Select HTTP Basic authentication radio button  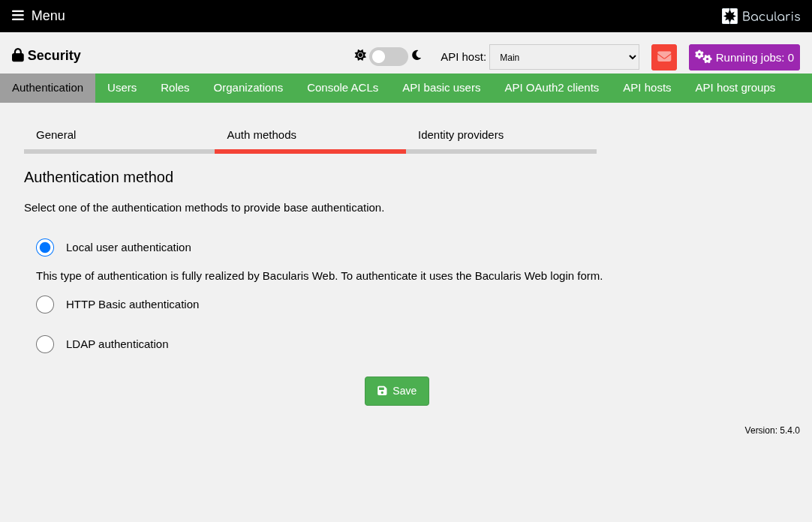tap(45, 304)
